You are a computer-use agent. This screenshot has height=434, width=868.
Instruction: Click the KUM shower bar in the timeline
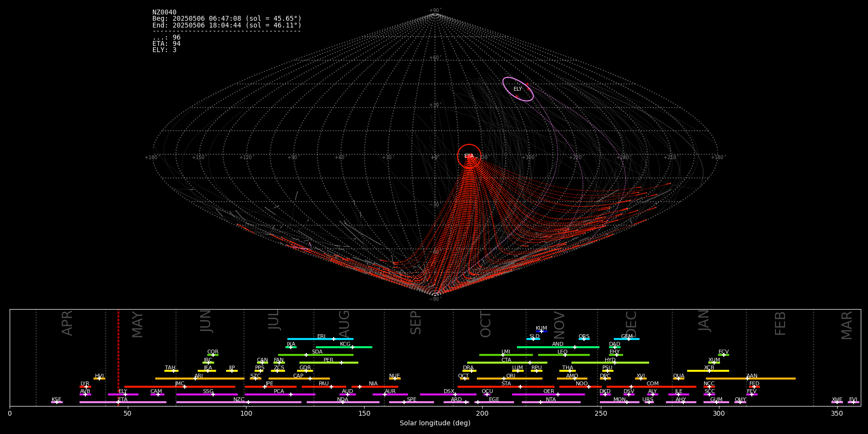(542, 331)
